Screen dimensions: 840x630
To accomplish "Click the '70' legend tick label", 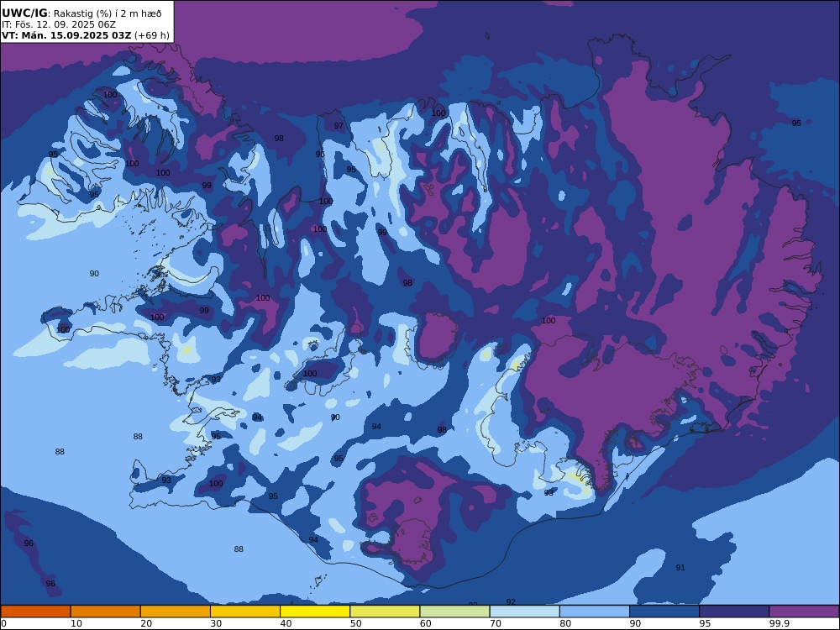I will point(496,623).
